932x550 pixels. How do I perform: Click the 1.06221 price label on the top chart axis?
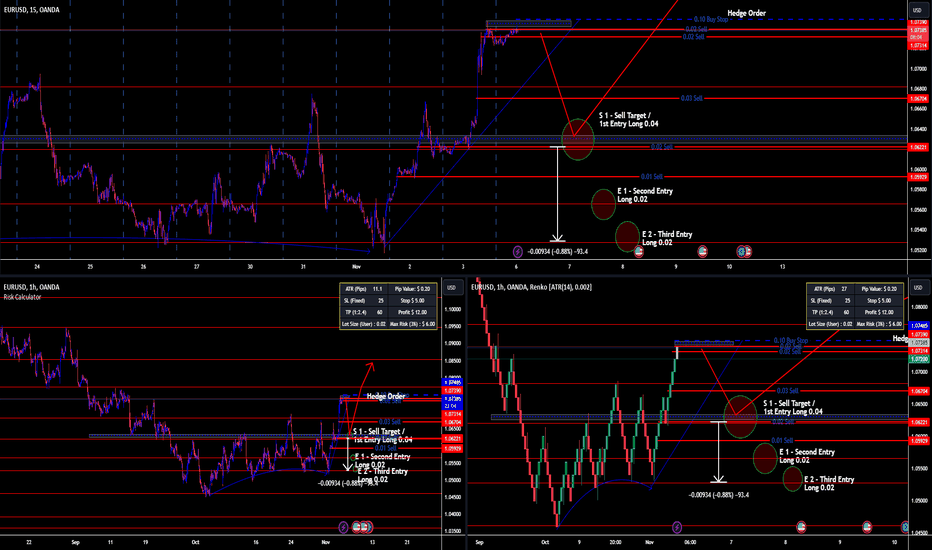(918, 147)
